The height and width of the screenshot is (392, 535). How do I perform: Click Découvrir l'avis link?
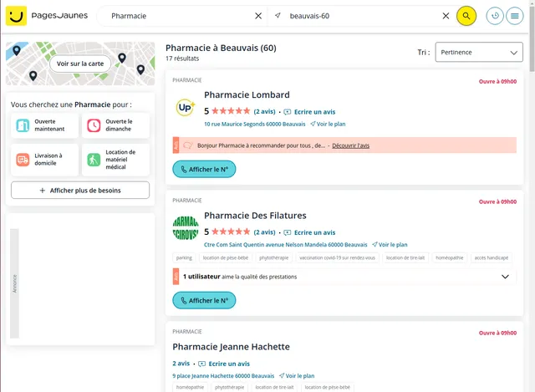tap(350, 145)
